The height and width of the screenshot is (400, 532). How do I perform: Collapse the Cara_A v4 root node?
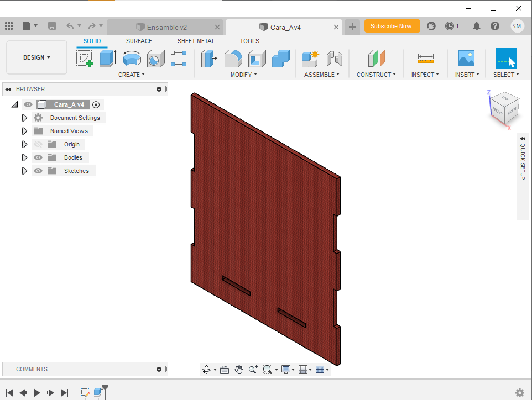14,104
